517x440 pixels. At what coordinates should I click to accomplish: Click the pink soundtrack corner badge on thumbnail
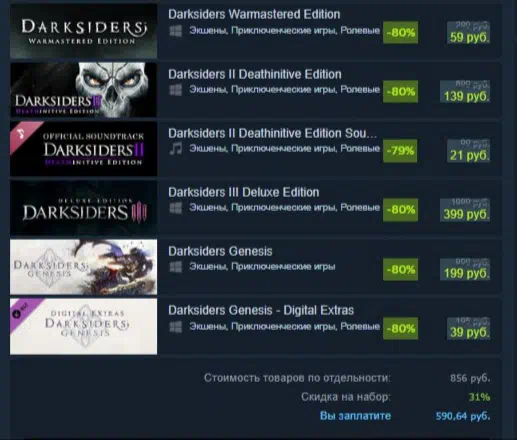click(x=22, y=134)
